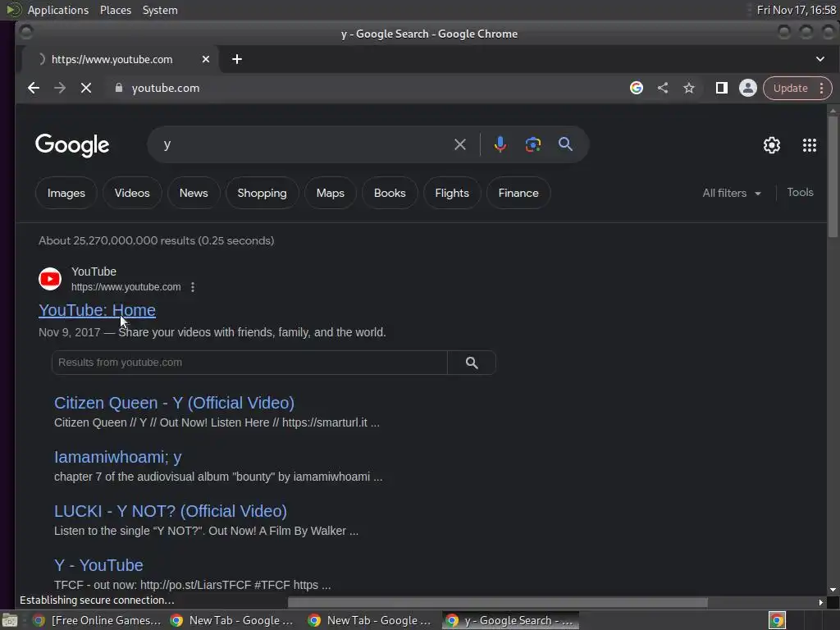Filter results by Maps
The width and height of the screenshot is (840, 630).
point(330,193)
